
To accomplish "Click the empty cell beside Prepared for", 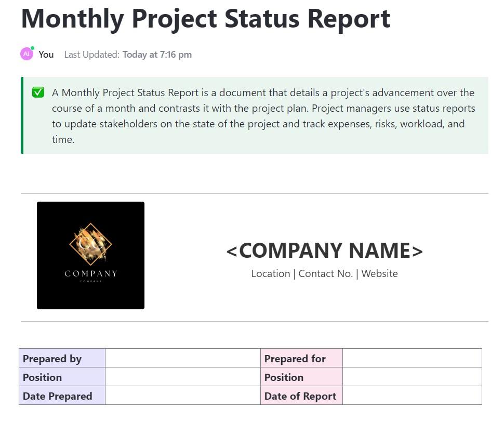I will pyautogui.click(x=412, y=359).
